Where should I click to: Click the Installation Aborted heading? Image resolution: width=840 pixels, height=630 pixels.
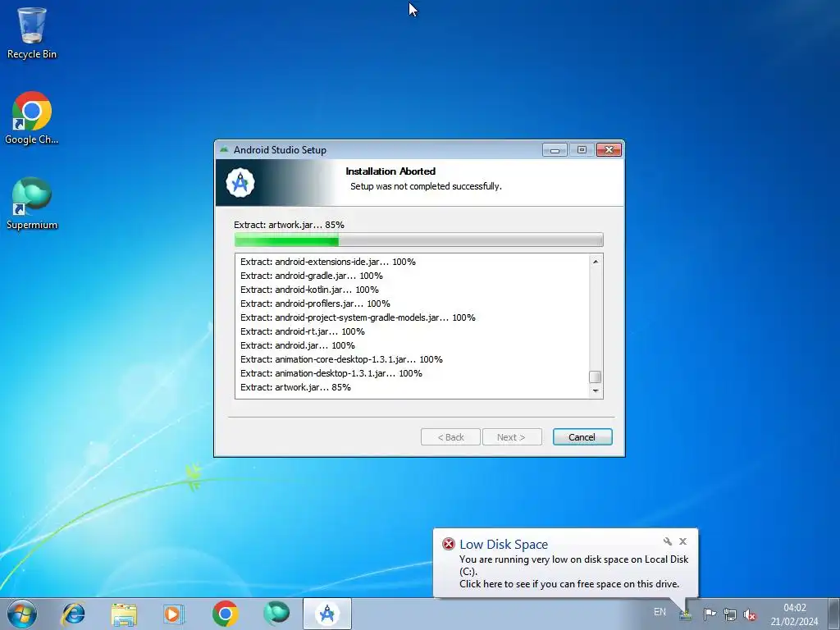pos(390,171)
